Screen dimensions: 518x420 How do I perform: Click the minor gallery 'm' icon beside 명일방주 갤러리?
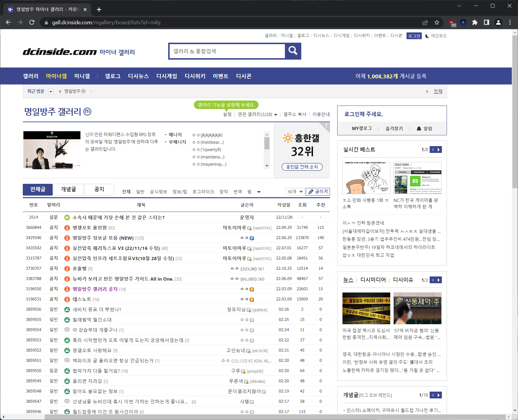87,112
